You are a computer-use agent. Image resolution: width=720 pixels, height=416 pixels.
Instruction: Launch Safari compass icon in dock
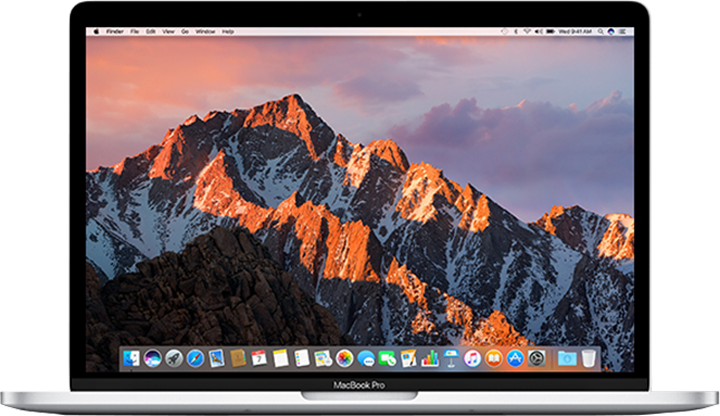195,357
